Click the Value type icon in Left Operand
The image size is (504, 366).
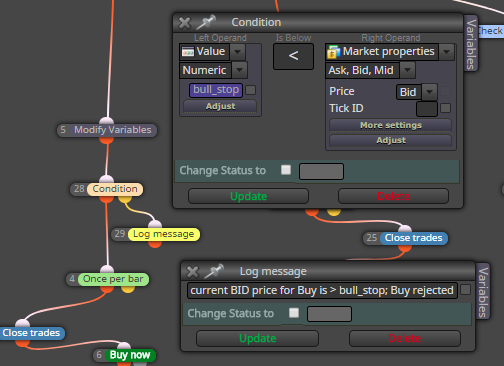[188, 52]
